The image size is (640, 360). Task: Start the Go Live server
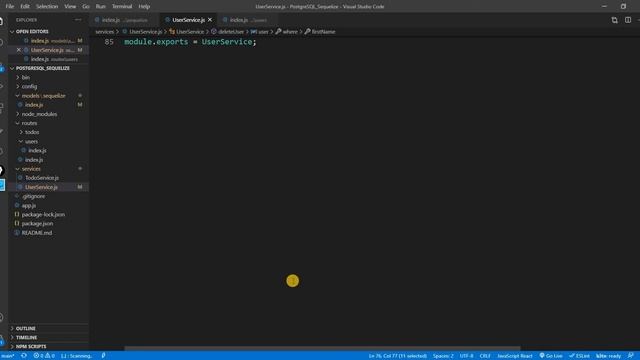pos(551,356)
